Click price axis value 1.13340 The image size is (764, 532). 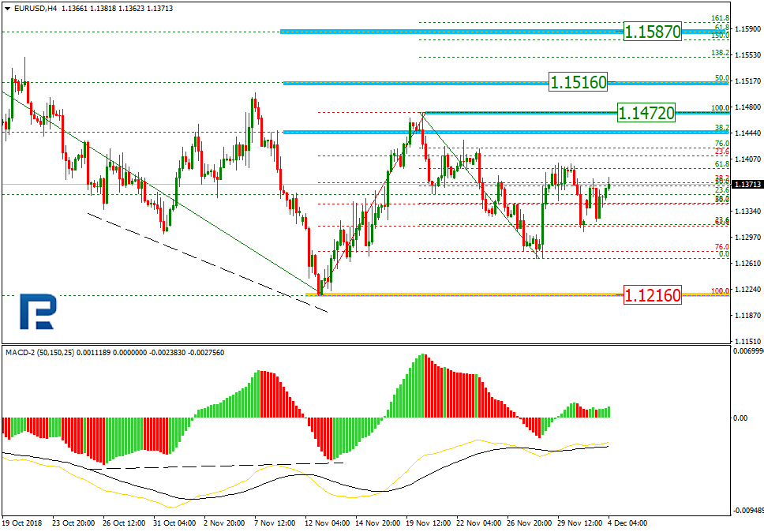click(748, 211)
